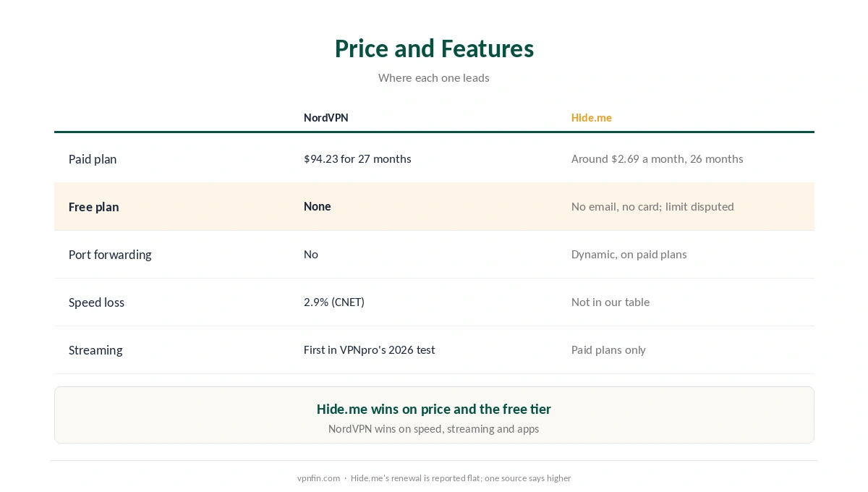The height and width of the screenshot is (492, 868).
Task: Click the 'Streaming' row label
Action: point(95,350)
